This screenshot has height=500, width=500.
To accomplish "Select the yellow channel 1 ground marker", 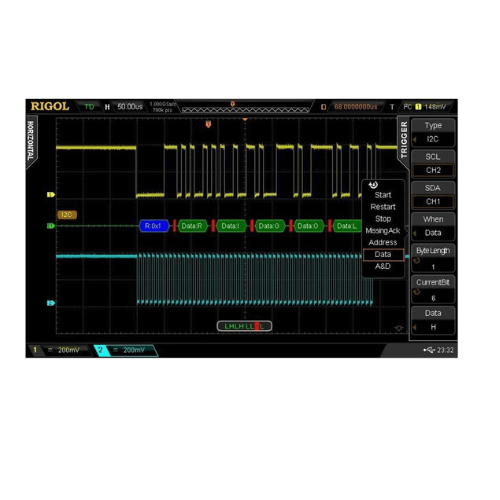I will click(51, 194).
